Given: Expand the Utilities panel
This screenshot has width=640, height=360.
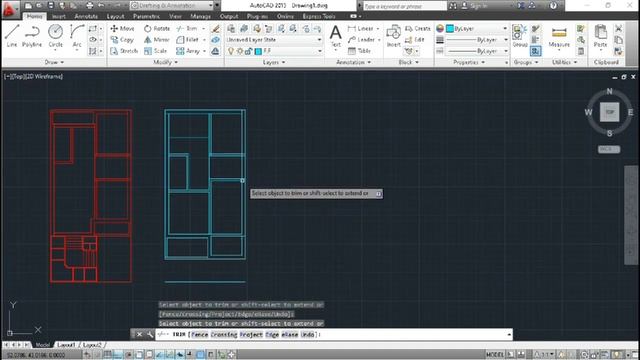Looking at the screenshot, I should coord(564,62).
